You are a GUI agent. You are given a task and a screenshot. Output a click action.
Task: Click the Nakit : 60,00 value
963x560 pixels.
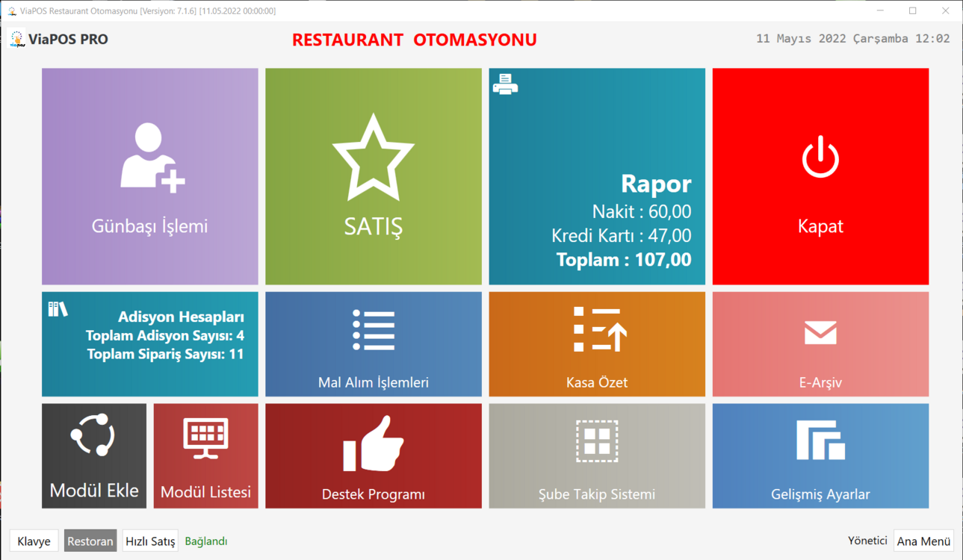[x=642, y=211]
